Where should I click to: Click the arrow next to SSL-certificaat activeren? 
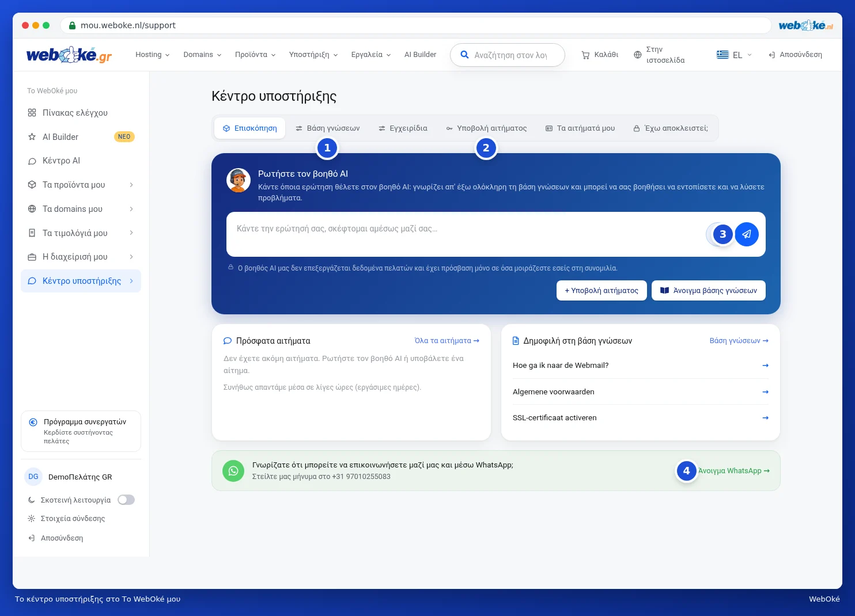click(x=765, y=418)
